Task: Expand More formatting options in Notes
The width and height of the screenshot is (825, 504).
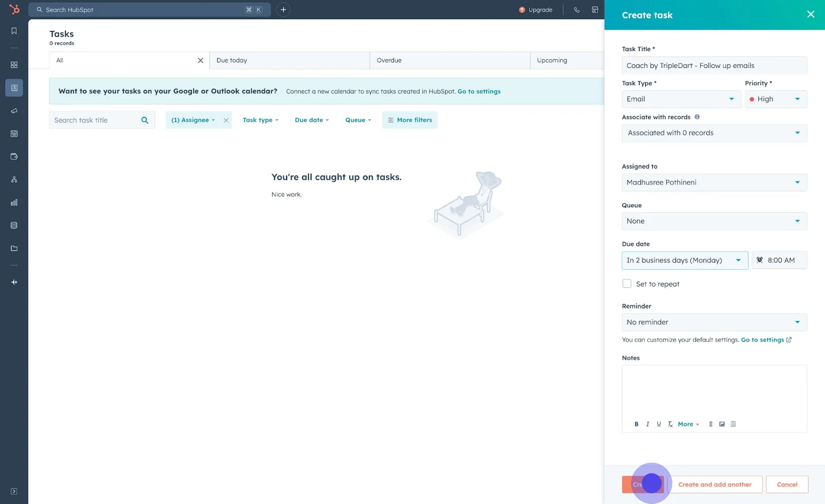Action: (x=688, y=424)
